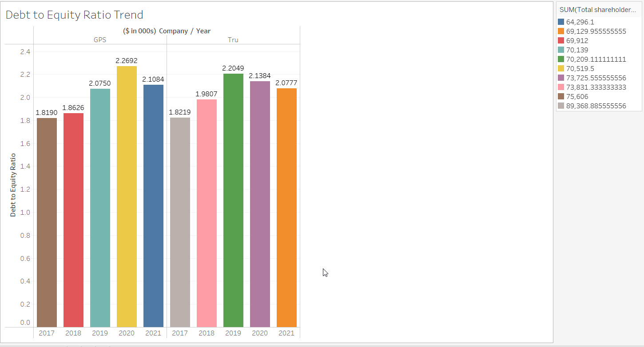
Task: Select the GPS column header
Action: (100, 39)
